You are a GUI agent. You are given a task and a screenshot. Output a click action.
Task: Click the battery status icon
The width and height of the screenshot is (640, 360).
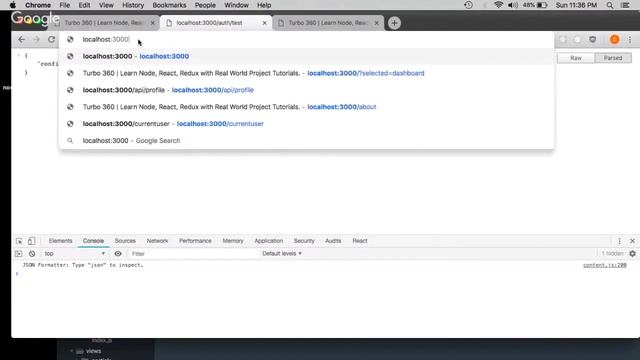542,5
